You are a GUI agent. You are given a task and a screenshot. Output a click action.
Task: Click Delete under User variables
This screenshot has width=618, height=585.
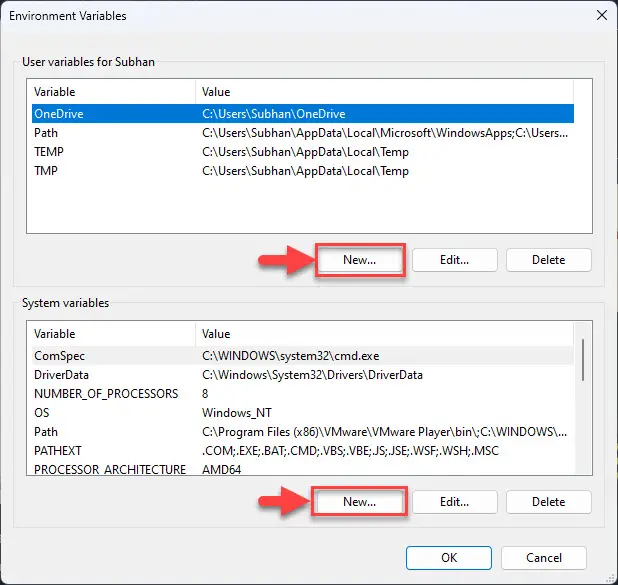coord(548,260)
